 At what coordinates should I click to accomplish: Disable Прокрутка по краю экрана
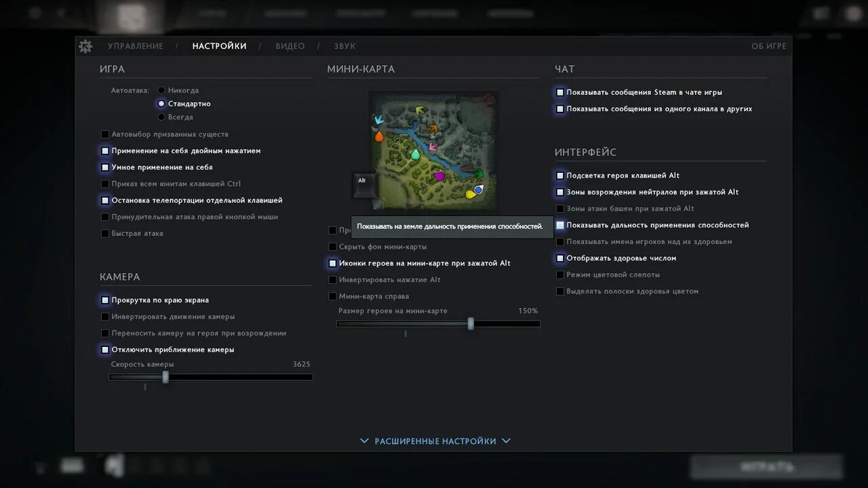coord(105,300)
